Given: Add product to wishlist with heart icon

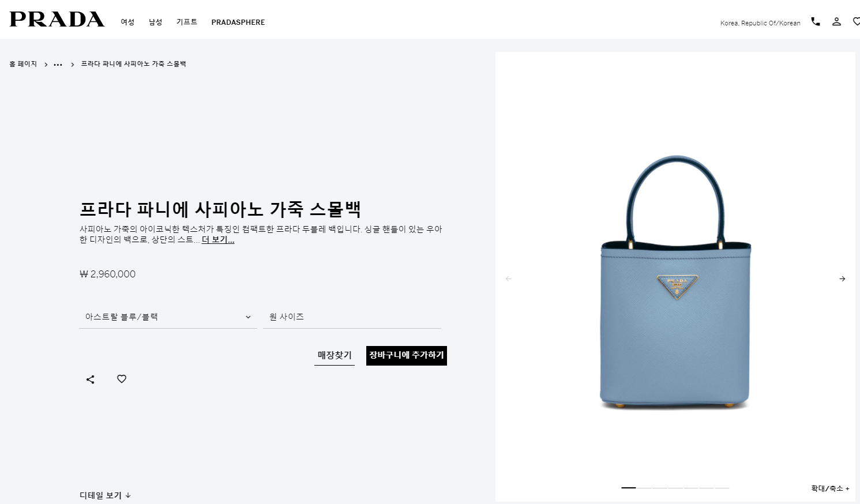Looking at the screenshot, I should pos(122,379).
